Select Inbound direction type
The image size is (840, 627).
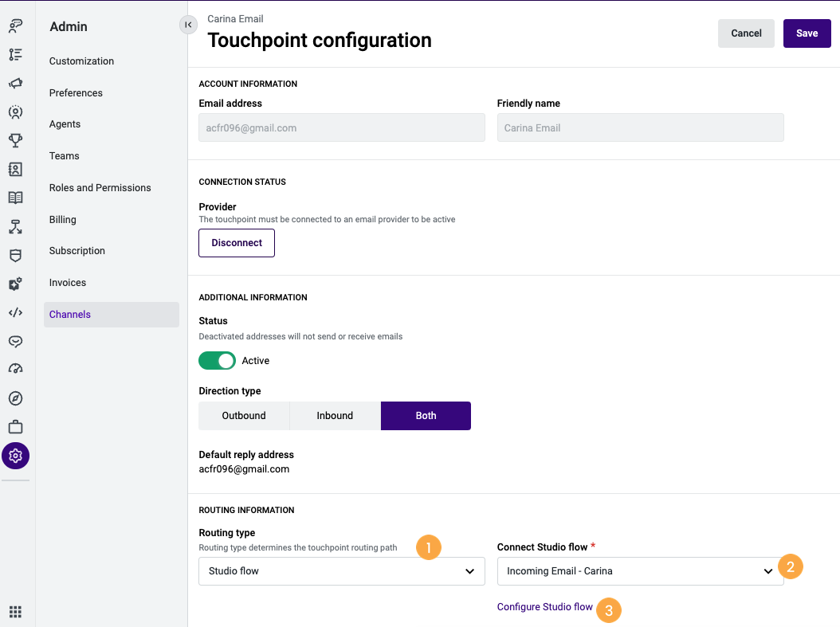[335, 416]
